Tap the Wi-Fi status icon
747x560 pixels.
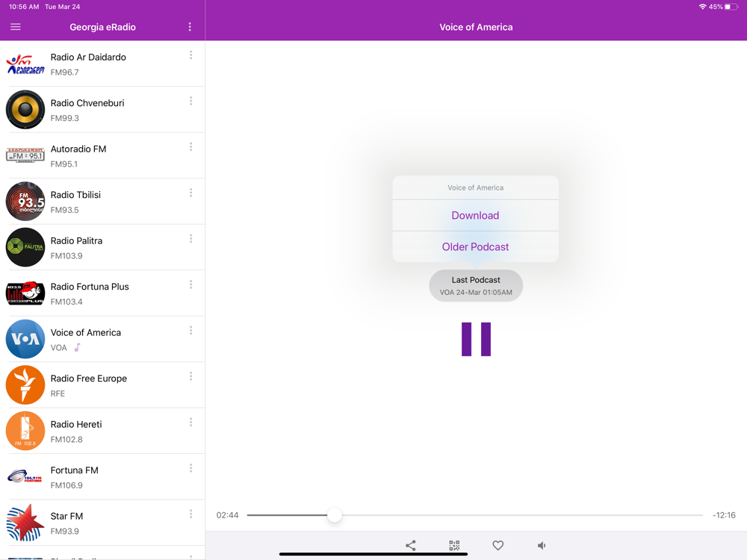[x=702, y=7]
